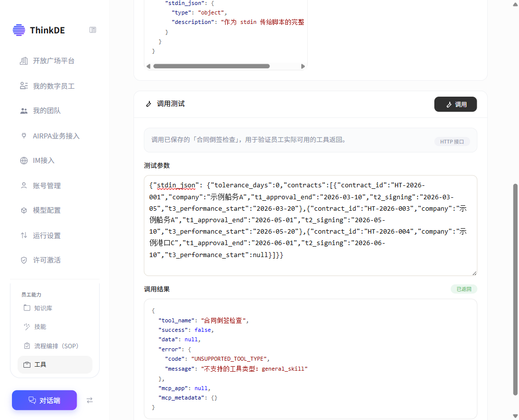
Task: Click the page vertical scrollbar thumb
Action: click(516, 289)
